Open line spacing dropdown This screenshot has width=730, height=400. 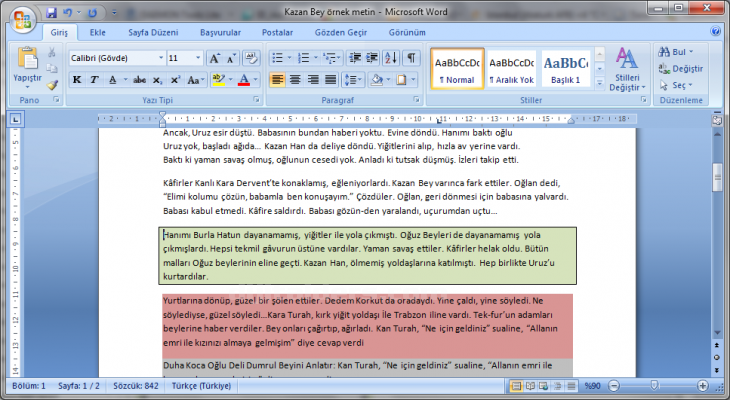pos(353,80)
